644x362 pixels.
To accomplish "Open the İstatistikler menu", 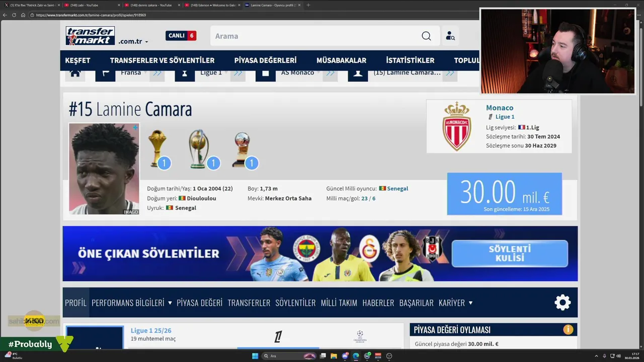I will (410, 60).
